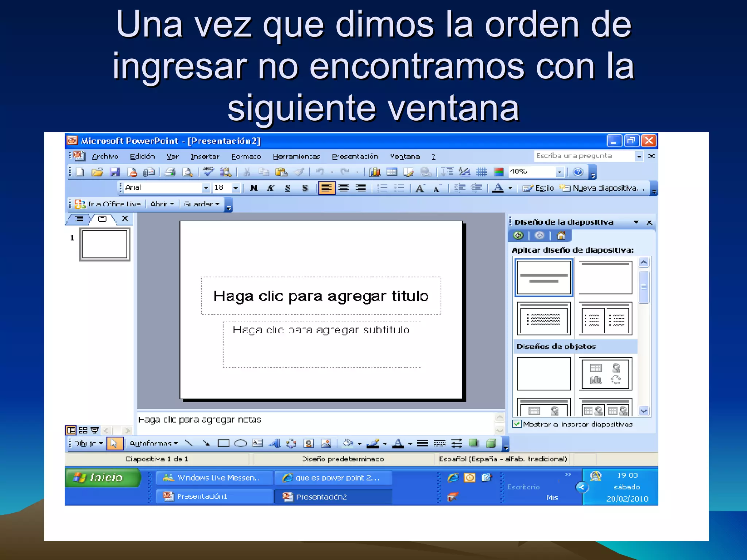The height and width of the screenshot is (560, 747).
Task: Open the zoom percentage dropdown
Action: click(560, 172)
